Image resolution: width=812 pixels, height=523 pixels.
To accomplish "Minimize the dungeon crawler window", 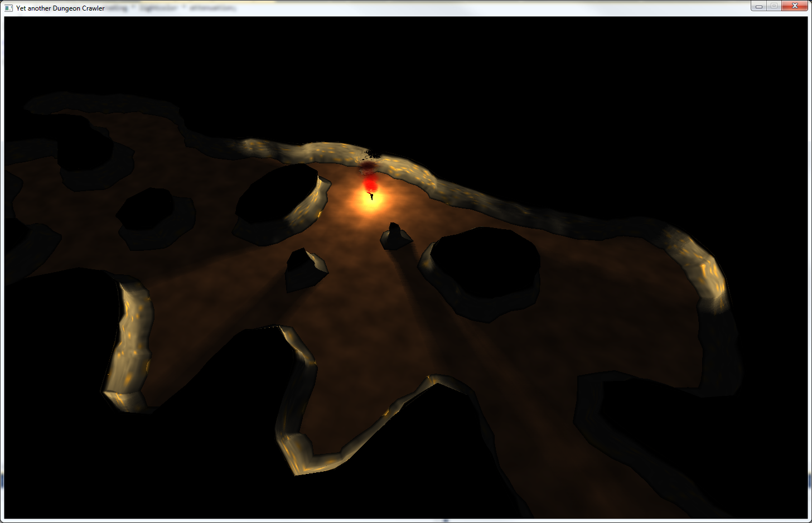I will click(x=758, y=6).
